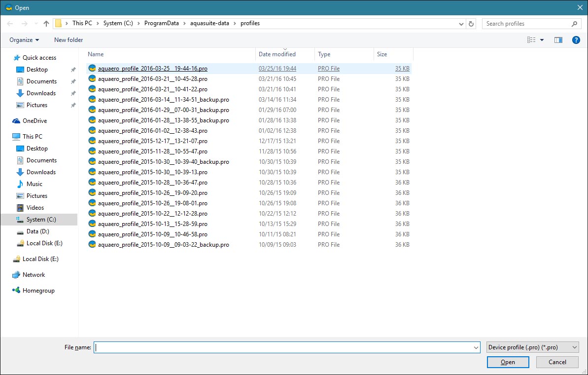The image size is (588, 375).
Task: Expand the address bar previous locations dropdown
Action: pos(461,24)
